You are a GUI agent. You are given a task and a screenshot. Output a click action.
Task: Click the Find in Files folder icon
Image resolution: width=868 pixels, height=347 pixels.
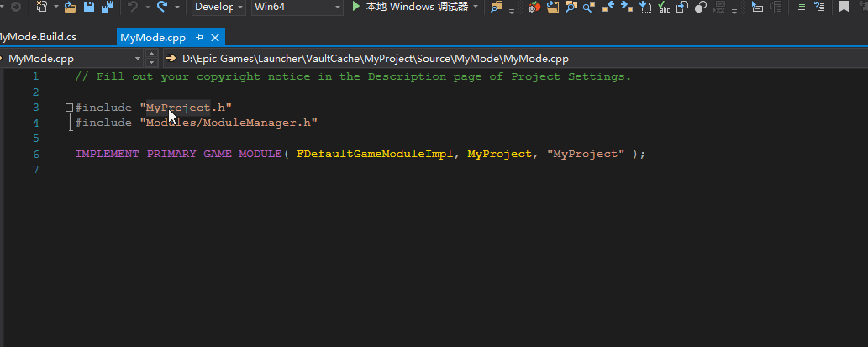point(497,7)
